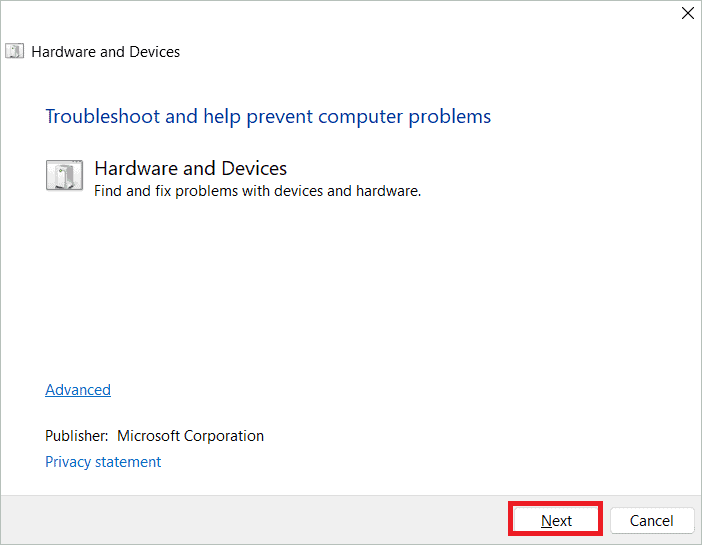This screenshot has height=545, width=702.
Task: Click the blank white area in the dialog body
Action: point(400,290)
